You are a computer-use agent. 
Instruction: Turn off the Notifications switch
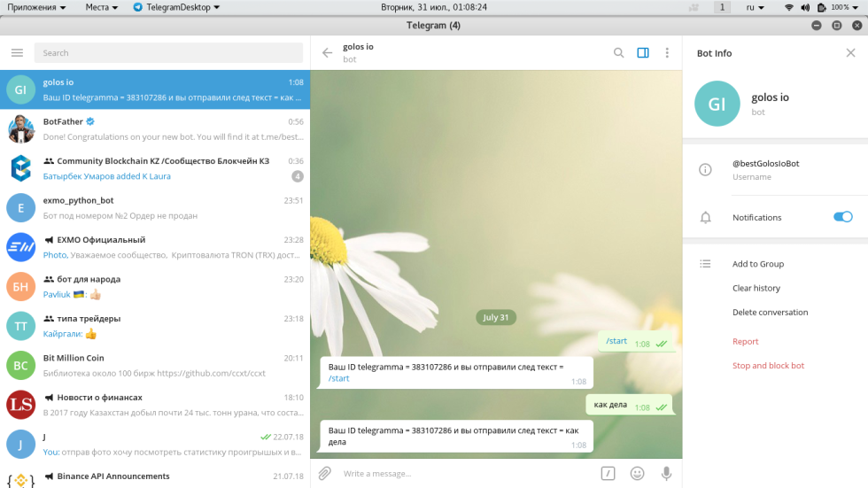click(843, 217)
